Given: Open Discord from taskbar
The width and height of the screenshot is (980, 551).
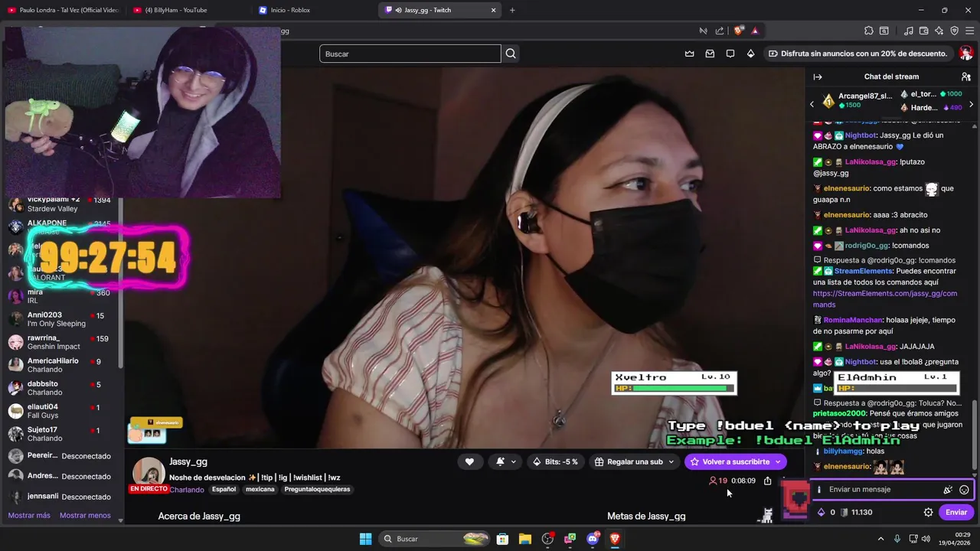Looking at the screenshot, I should coord(593,539).
